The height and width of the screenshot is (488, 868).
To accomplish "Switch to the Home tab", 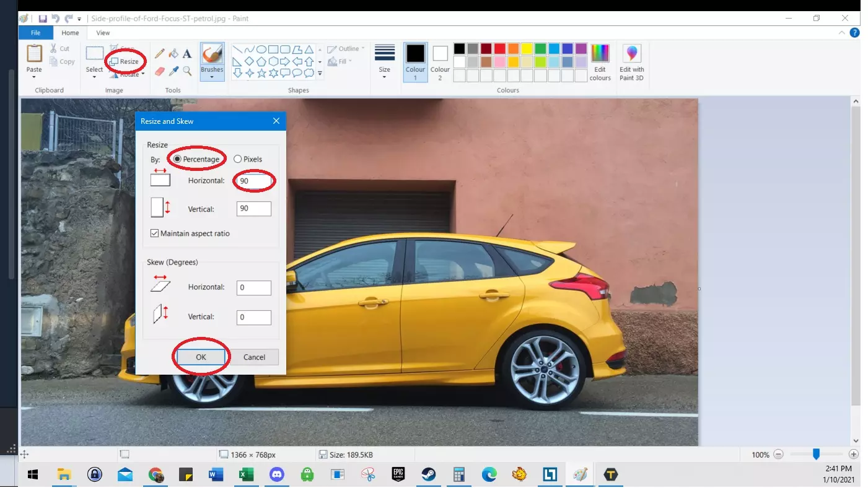I will point(70,33).
